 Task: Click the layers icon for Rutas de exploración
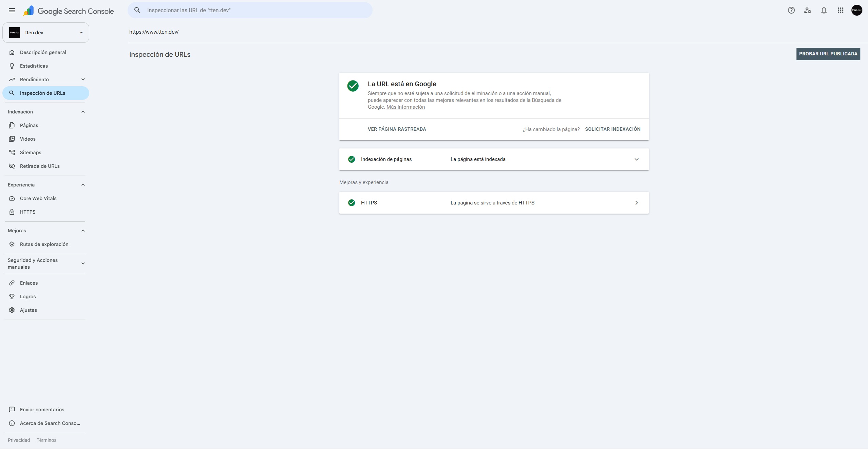[12, 244]
